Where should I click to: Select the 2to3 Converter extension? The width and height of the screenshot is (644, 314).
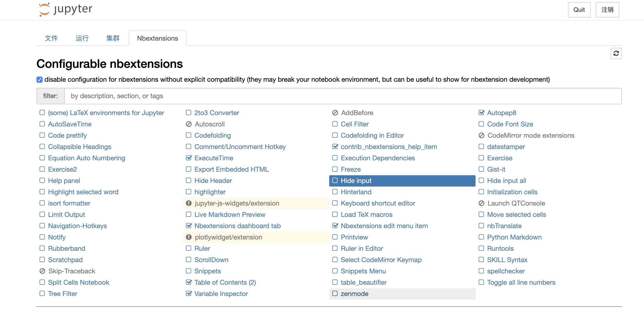[216, 113]
